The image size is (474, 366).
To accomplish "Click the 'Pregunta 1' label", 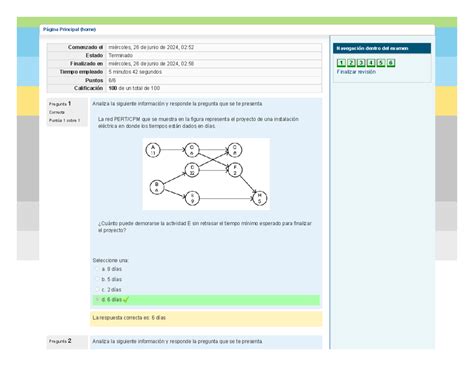I will point(60,104).
